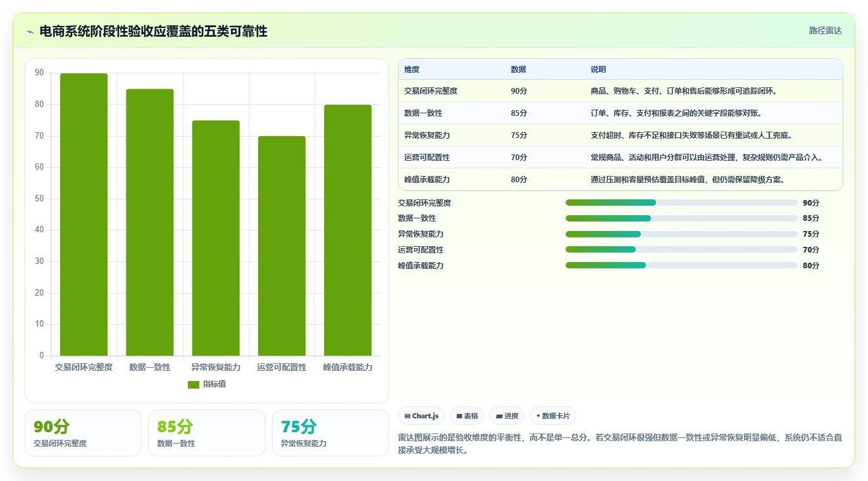This screenshot has width=868, height=481.
Task: Click description starting 商品、购物车、支付
Action: point(684,91)
